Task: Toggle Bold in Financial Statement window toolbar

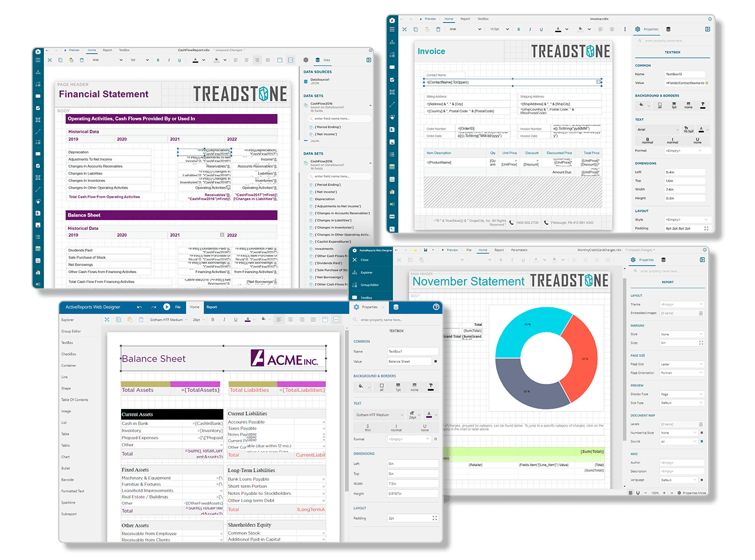Action: click(x=158, y=60)
